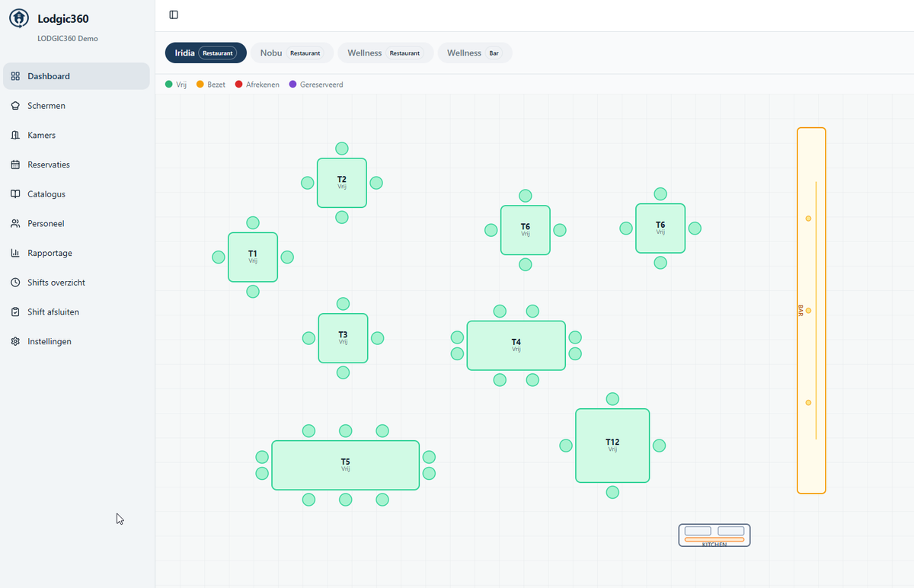Select table T3

point(343,338)
